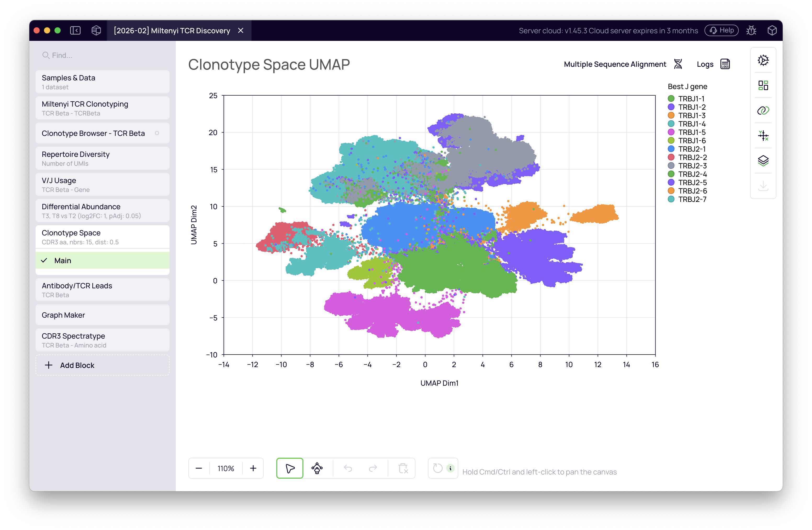Open the settings gear in the right panel
The height and width of the screenshot is (530, 812).
(x=764, y=60)
